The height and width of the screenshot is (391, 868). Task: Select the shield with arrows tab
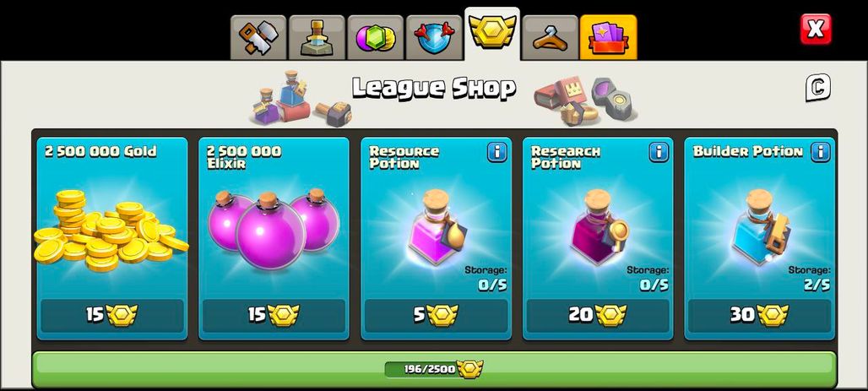tap(434, 38)
